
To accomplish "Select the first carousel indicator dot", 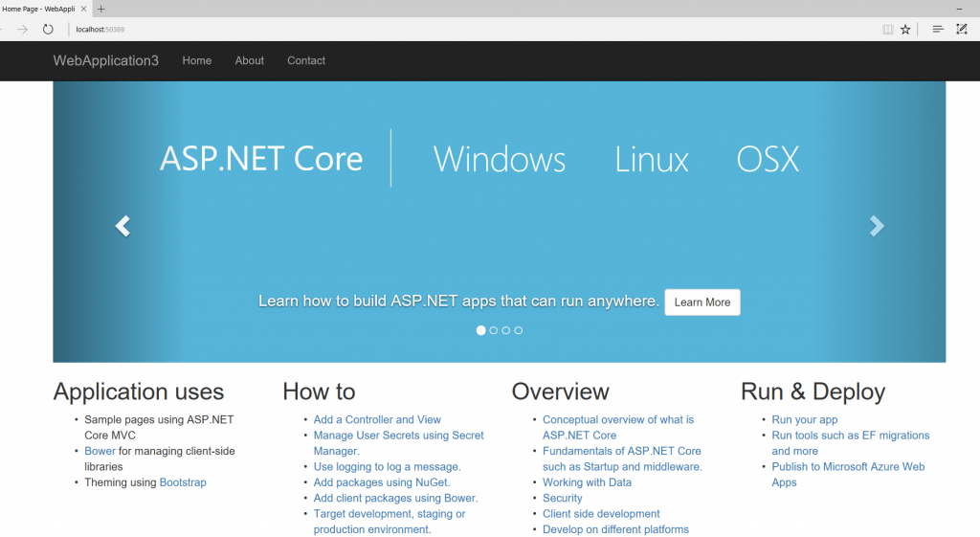I will click(x=480, y=330).
